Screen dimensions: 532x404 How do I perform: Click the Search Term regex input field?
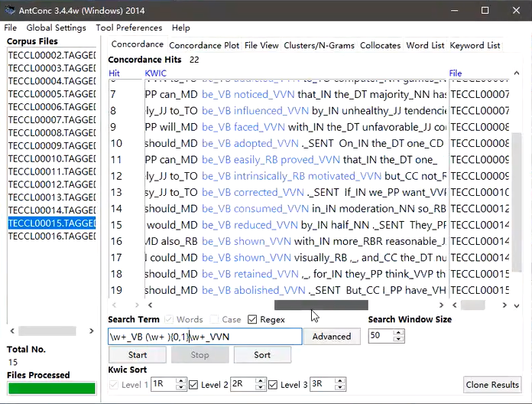[205, 337]
